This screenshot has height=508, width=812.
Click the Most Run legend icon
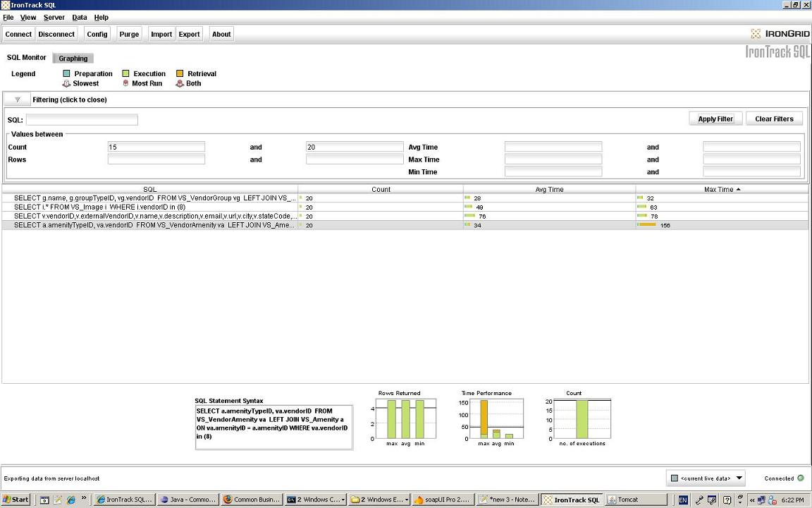tap(125, 83)
